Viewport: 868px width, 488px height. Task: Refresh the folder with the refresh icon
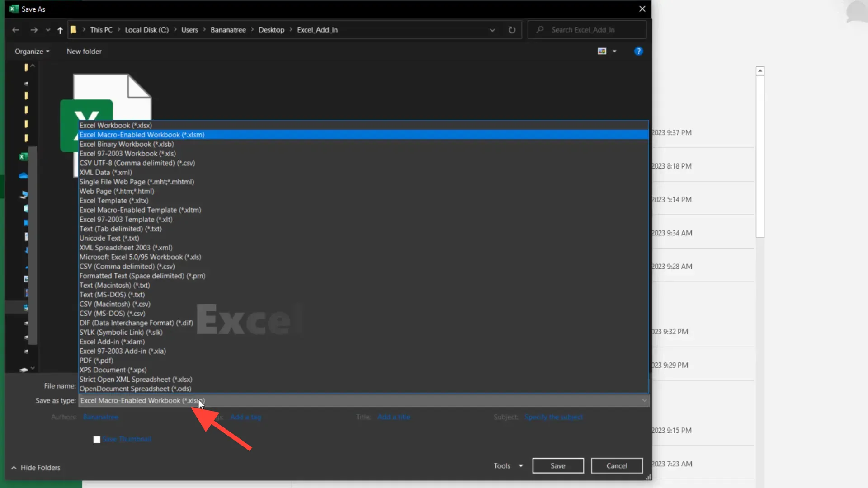[x=512, y=30]
